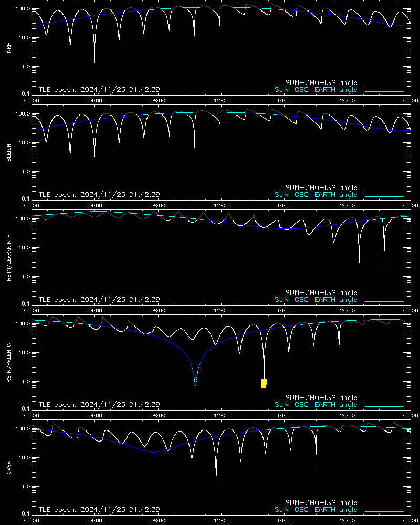Click SUN-GBO-ISS angle legend in RSTN/LEARMONTH plot
The height and width of the screenshot is (525, 420).
pos(321,292)
